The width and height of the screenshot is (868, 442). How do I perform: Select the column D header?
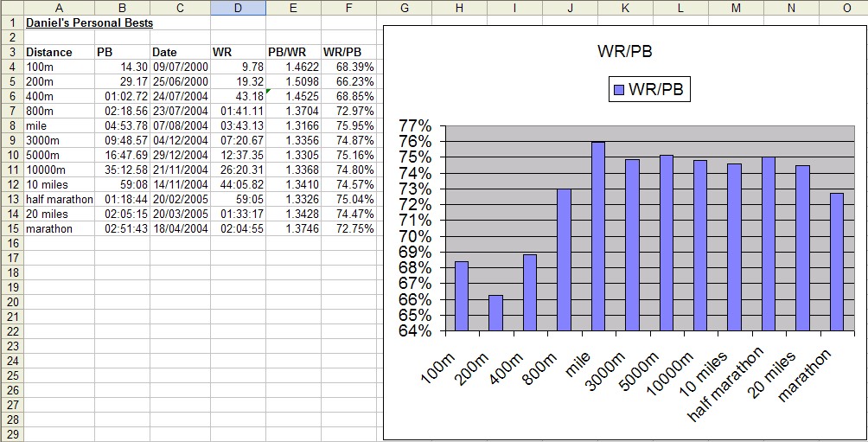pyautogui.click(x=238, y=8)
